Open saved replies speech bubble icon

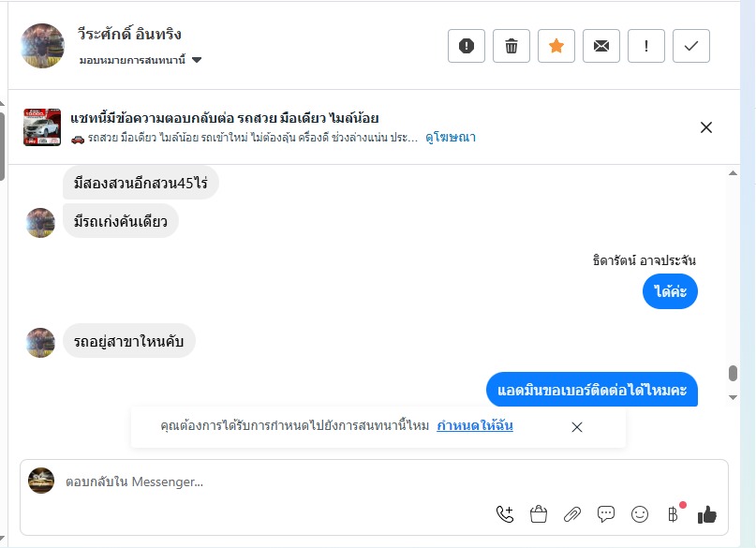[x=606, y=513]
